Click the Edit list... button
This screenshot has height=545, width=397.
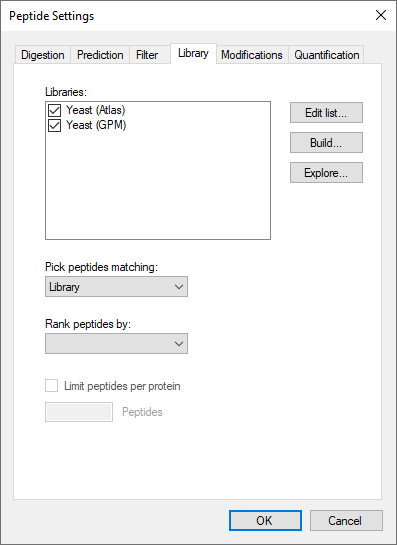pyautogui.click(x=326, y=113)
